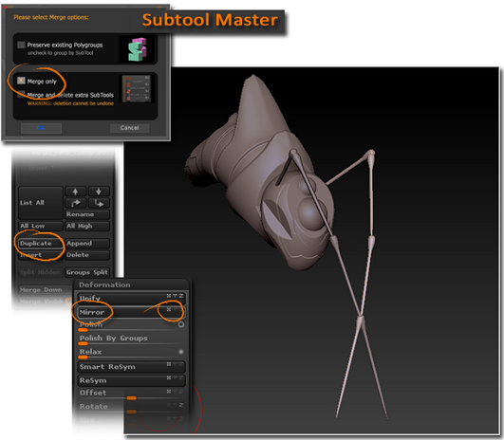Click the Split Hidden button
The height and width of the screenshot is (440, 504).
coord(41,272)
